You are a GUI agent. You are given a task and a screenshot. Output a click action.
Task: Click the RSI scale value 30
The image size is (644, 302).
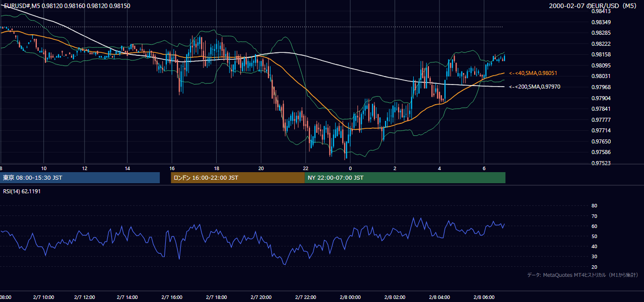tap(594, 257)
